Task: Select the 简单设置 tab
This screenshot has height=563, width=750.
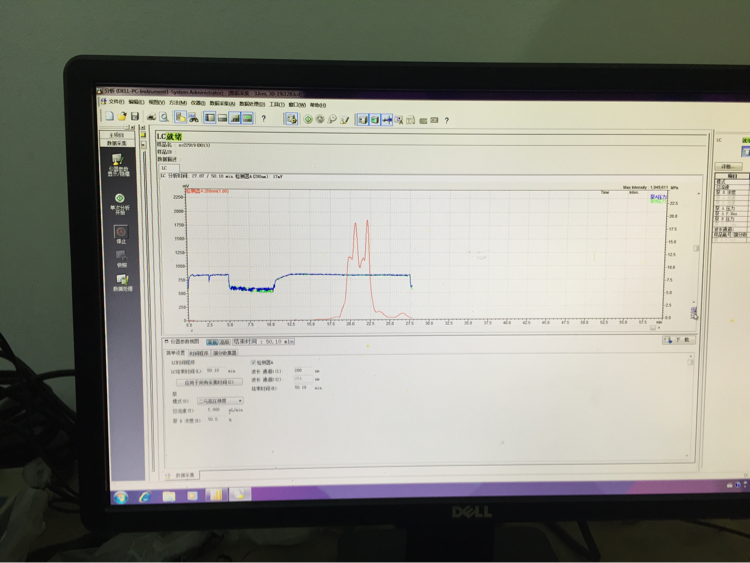Action: point(175,353)
